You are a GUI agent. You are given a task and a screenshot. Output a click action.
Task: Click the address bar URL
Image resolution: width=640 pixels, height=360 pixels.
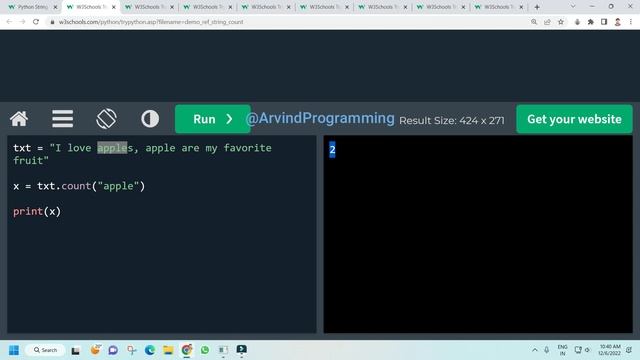[151, 22]
